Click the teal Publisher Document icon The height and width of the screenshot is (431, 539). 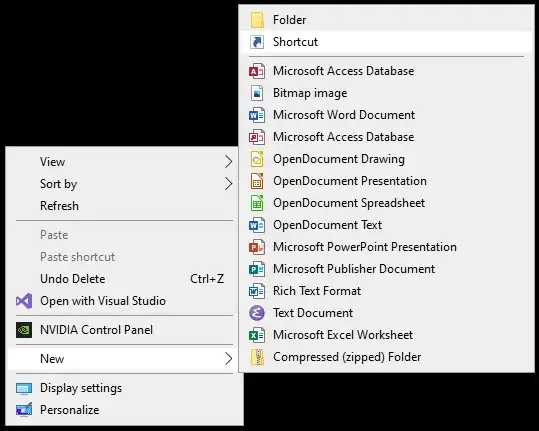tap(257, 269)
